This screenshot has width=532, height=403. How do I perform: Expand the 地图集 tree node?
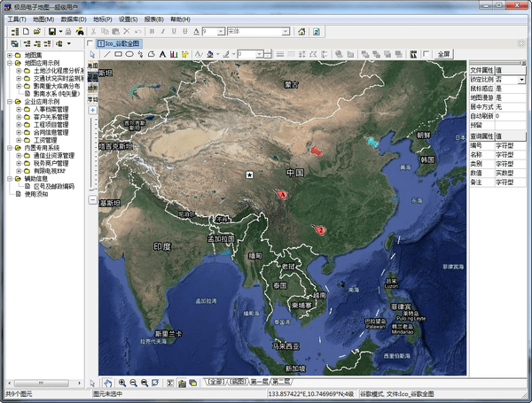click(9, 55)
